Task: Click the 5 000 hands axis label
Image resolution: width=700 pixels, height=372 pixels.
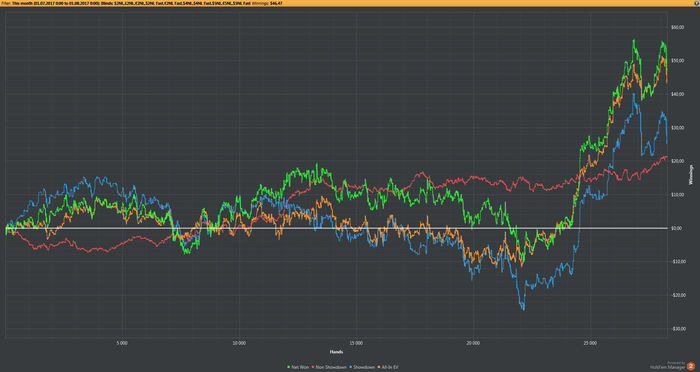Action: click(122, 343)
